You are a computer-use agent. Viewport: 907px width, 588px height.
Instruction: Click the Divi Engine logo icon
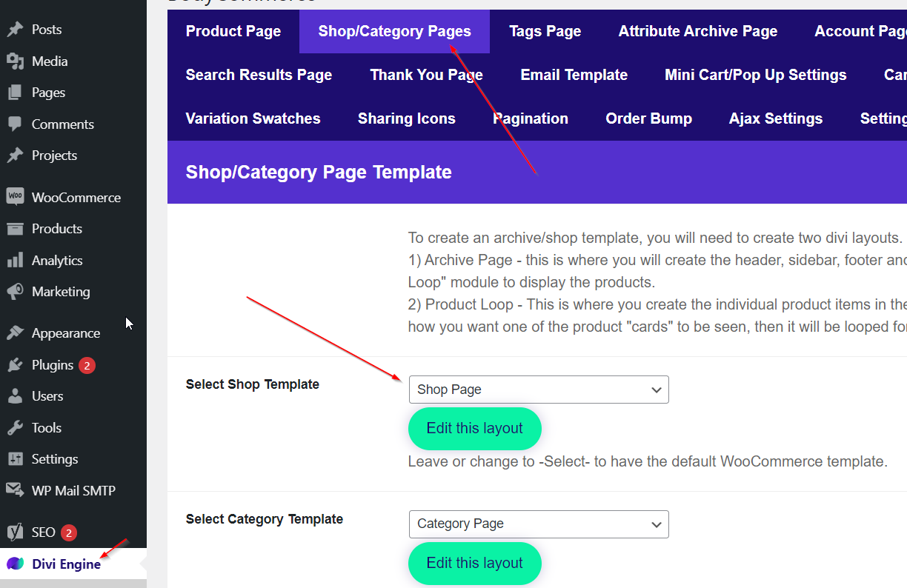15,564
